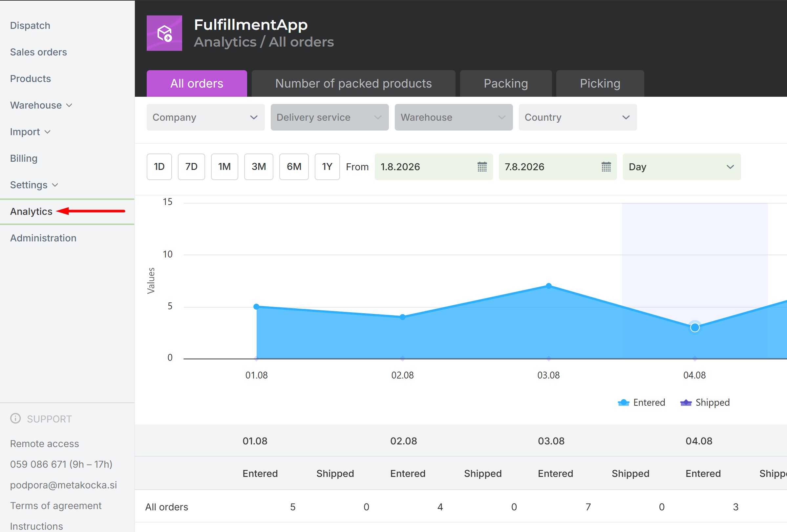This screenshot has width=787, height=532.
Task: Set the range to 3M
Action: (x=259, y=167)
